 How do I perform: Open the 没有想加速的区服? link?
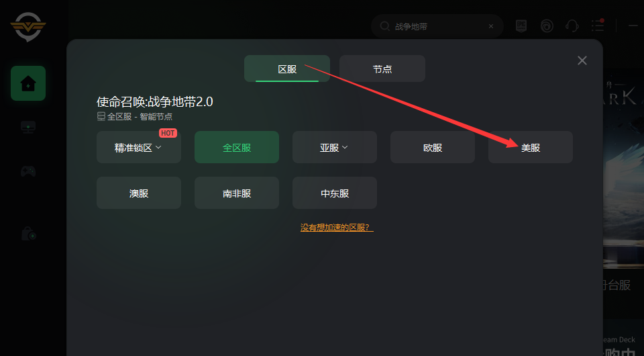[337, 227]
